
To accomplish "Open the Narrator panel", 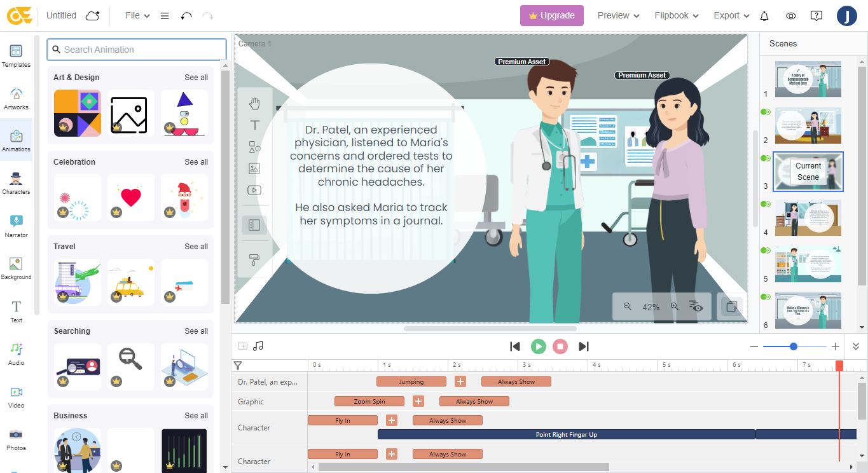I will 16,226.
